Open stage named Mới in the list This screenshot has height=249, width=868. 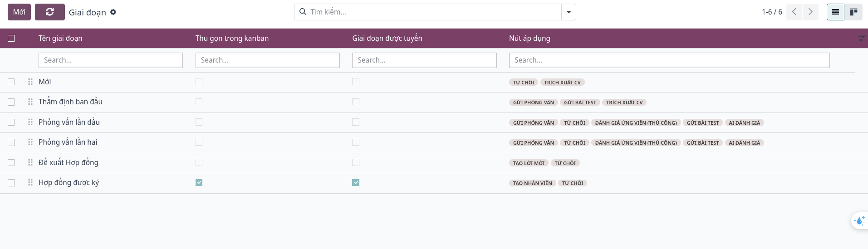click(x=45, y=82)
